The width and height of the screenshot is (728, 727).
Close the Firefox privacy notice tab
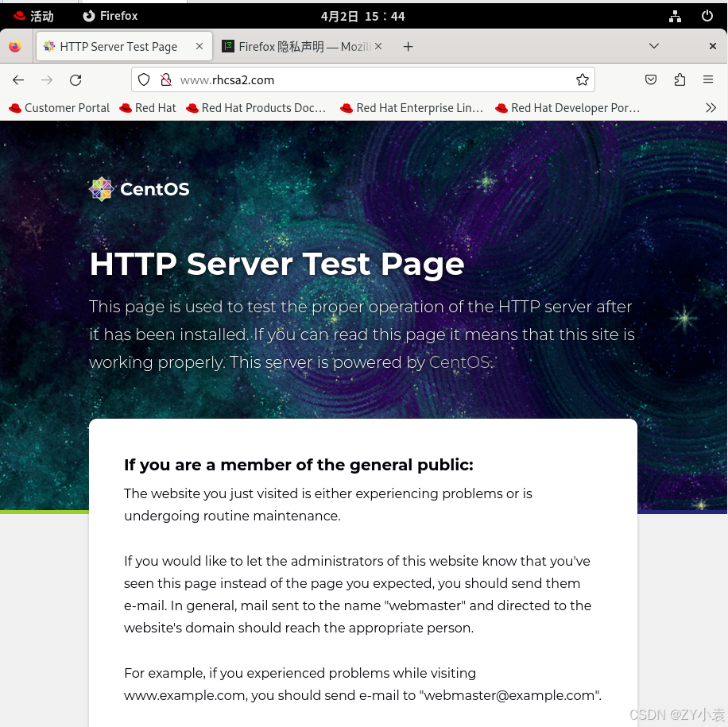[x=378, y=46]
